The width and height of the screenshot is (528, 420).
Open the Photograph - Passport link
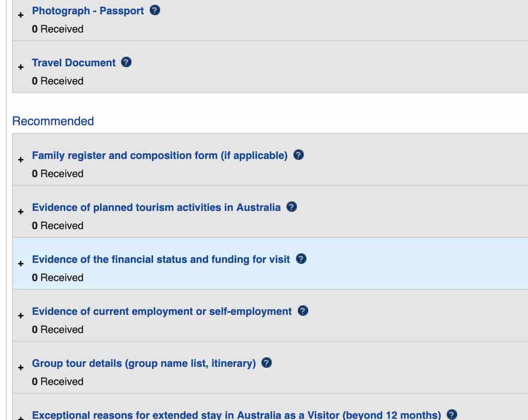point(88,11)
